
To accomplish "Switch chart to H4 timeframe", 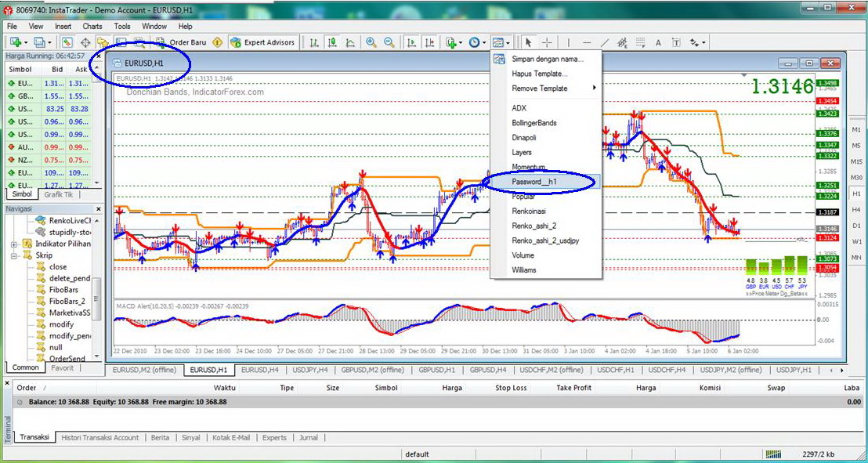I will click(x=855, y=209).
